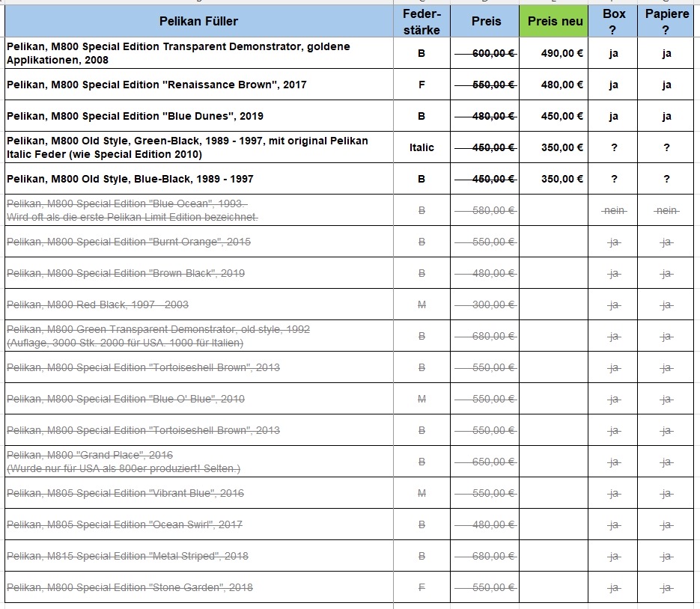Screen dimensions: 700x609
Task: Select the Box 'nein' cell for Blue Ocean
Action: 613,210
